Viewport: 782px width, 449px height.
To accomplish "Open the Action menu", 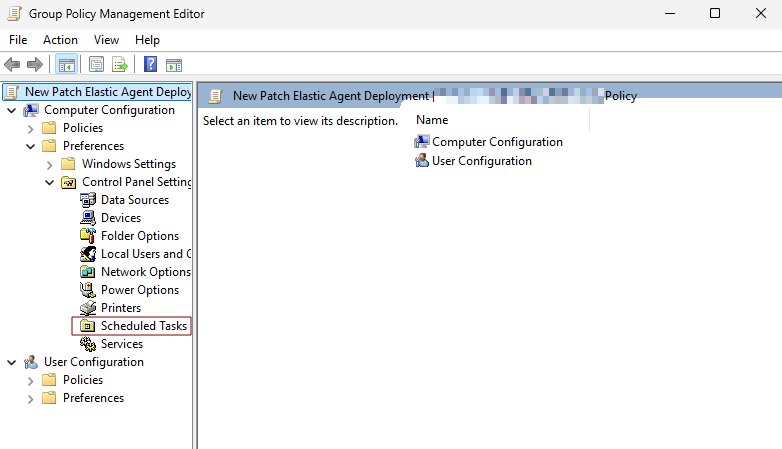I will 60,40.
